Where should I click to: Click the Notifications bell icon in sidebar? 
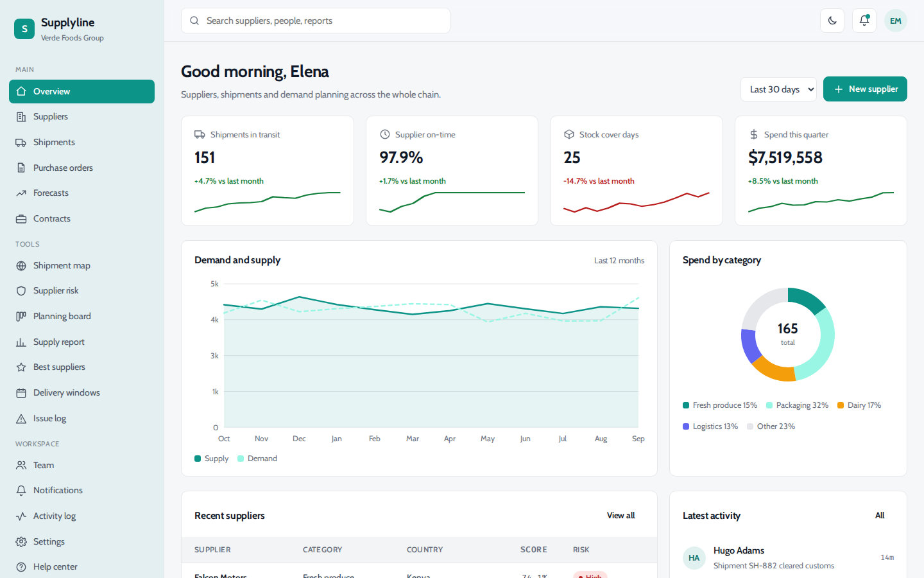pyautogui.click(x=21, y=491)
